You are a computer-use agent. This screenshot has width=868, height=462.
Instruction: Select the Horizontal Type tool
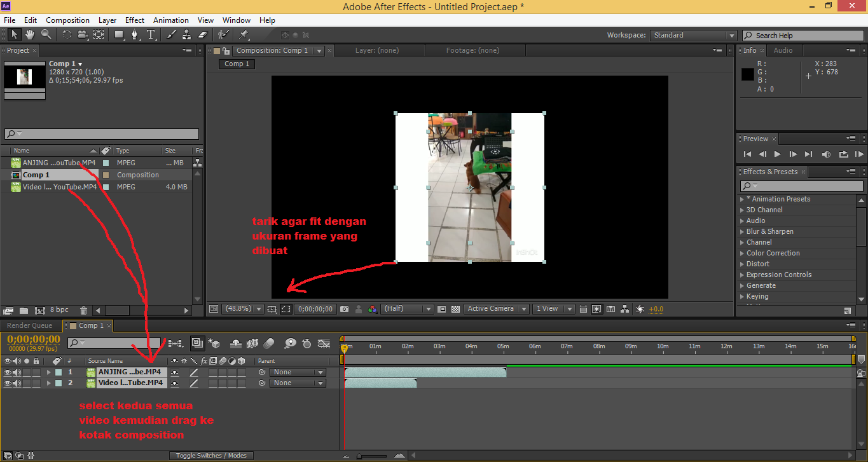click(151, 35)
